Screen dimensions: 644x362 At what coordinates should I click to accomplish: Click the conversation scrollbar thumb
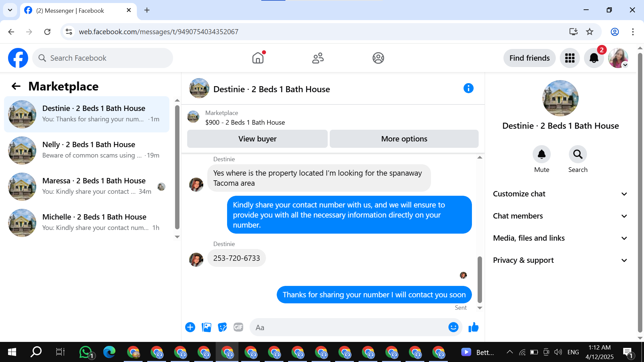(480, 280)
